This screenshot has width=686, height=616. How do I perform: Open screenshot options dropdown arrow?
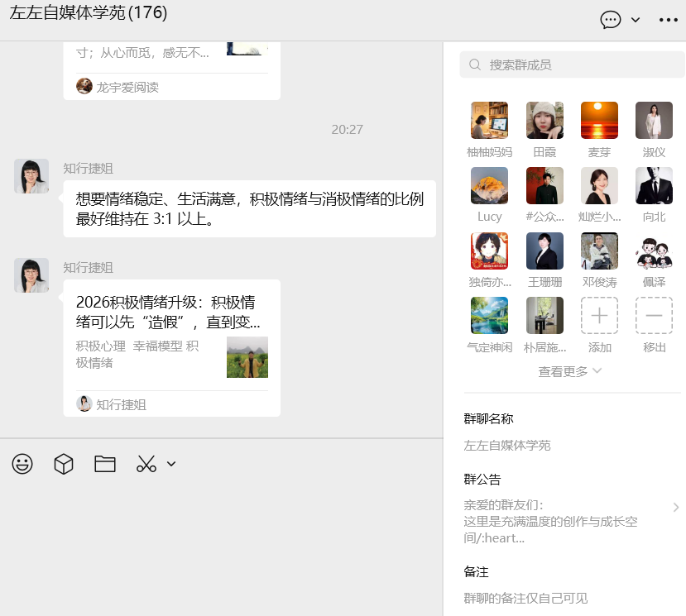coord(171,464)
